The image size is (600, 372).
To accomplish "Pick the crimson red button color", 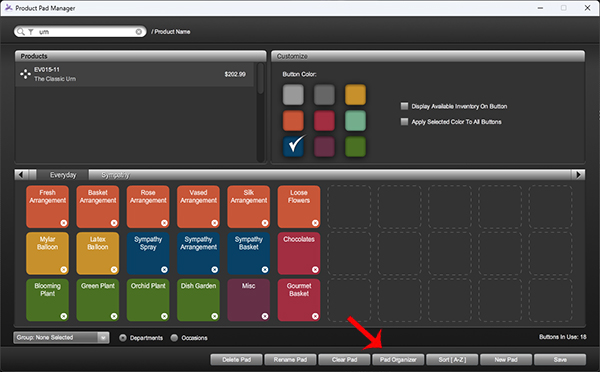I will point(324,121).
